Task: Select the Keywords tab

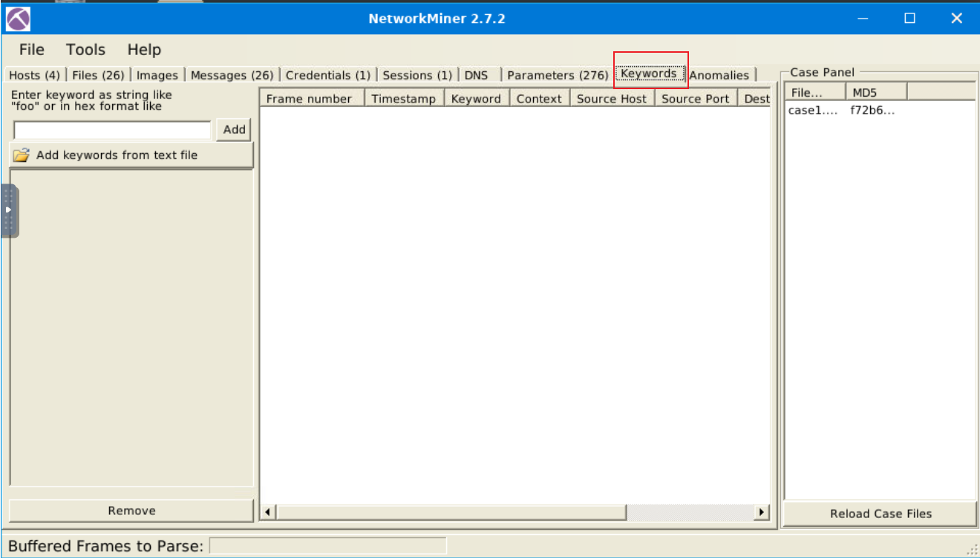Action: coord(649,74)
